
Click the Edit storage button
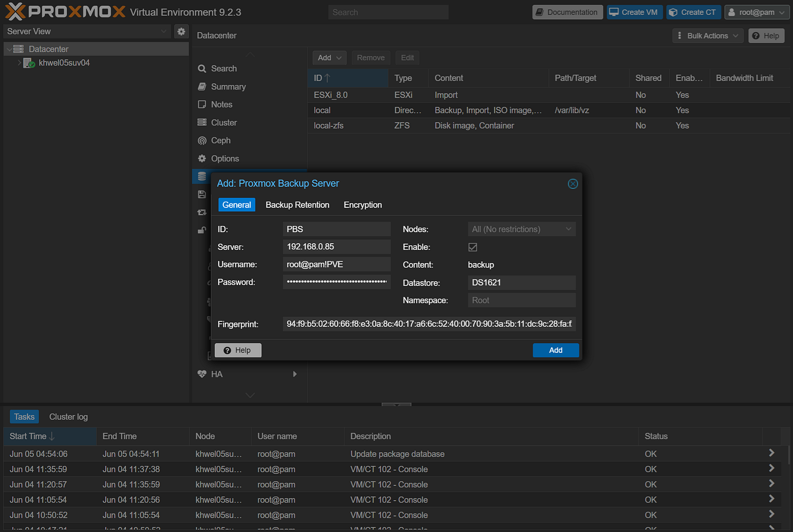pos(407,58)
